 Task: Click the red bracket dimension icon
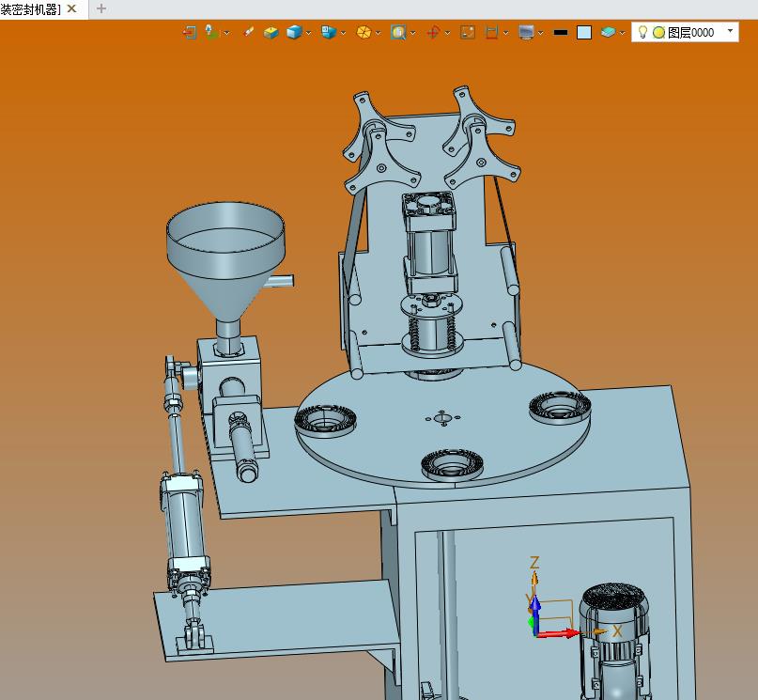[491, 32]
